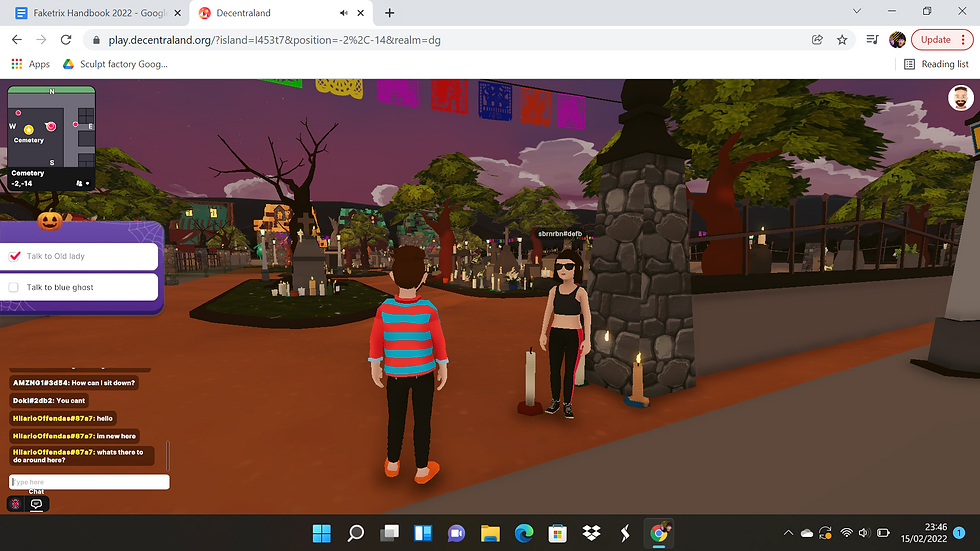Image resolution: width=980 pixels, height=551 pixels.
Task: Click HilarioOffendas 'hello' message
Action: (x=62, y=418)
